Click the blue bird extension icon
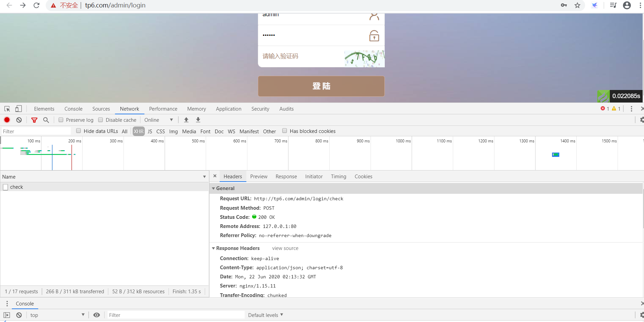The width and height of the screenshot is (644, 322). [595, 5]
